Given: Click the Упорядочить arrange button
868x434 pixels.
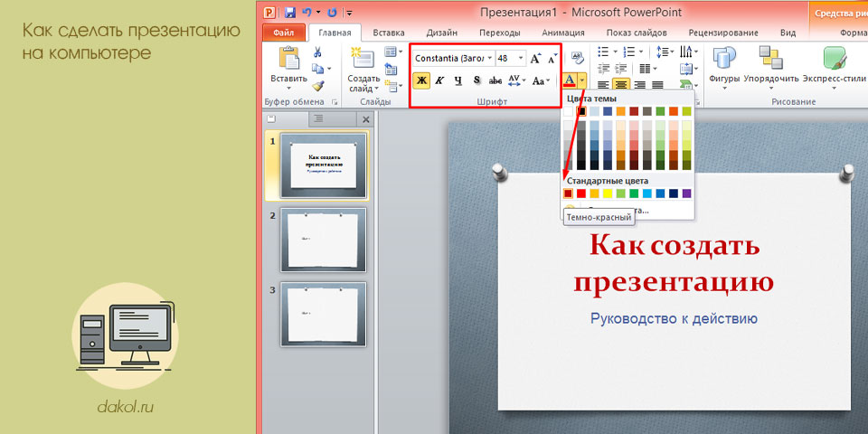Looking at the screenshot, I should pos(771,68).
